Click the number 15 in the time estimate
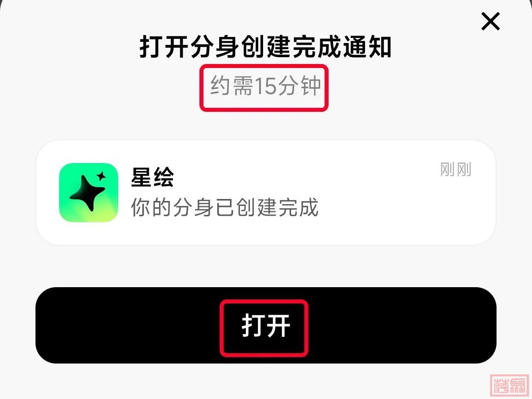This screenshot has width=532, height=399. [x=266, y=86]
